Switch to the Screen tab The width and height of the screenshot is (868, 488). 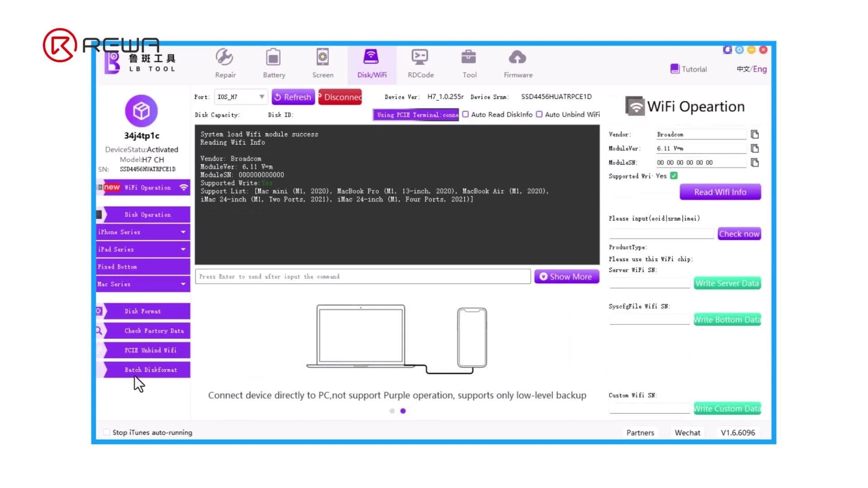click(323, 64)
